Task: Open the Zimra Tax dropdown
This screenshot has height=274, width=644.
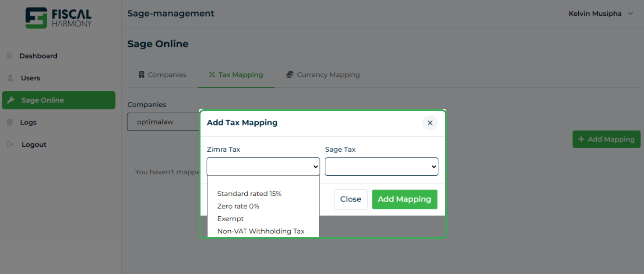Action: tap(263, 166)
